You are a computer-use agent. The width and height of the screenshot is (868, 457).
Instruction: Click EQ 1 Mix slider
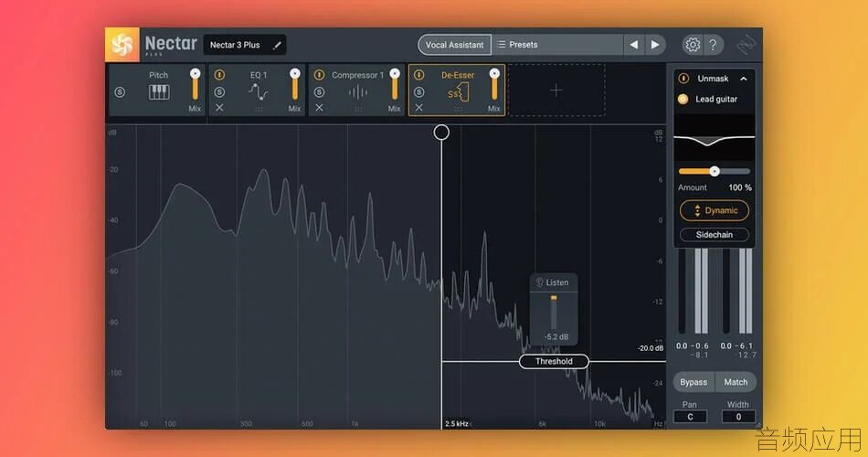(294, 85)
